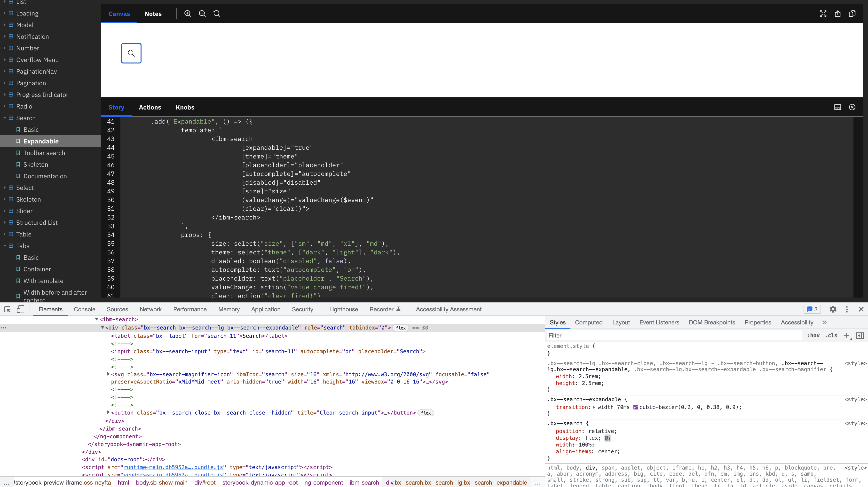Select the Toolbar search story

[x=45, y=153]
